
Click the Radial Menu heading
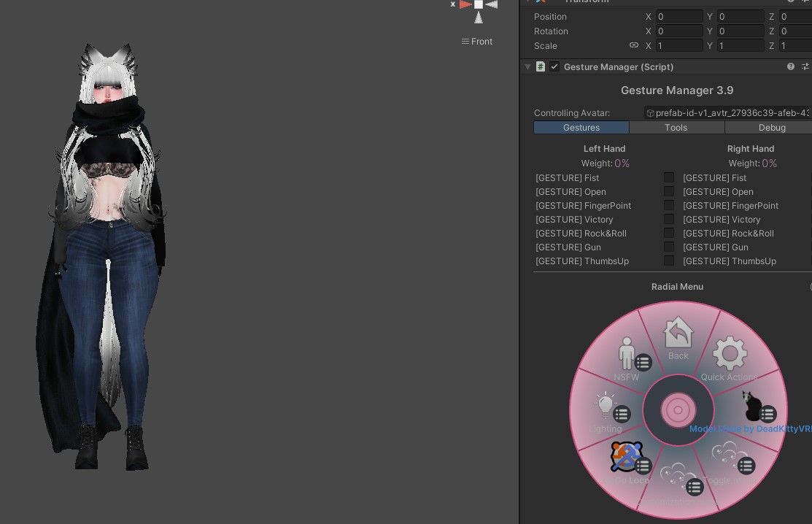point(677,286)
